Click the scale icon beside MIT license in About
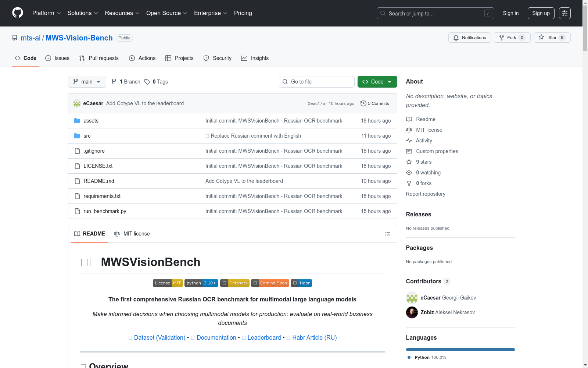 (x=409, y=130)
